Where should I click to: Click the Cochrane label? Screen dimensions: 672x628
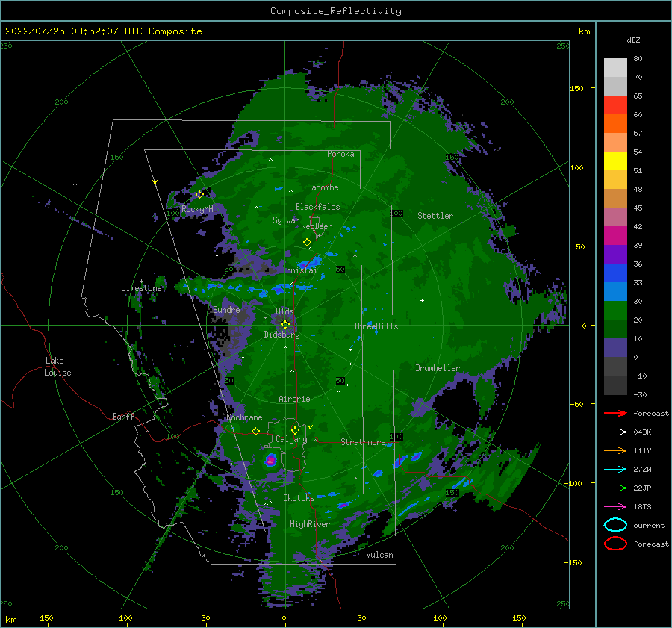point(244,417)
